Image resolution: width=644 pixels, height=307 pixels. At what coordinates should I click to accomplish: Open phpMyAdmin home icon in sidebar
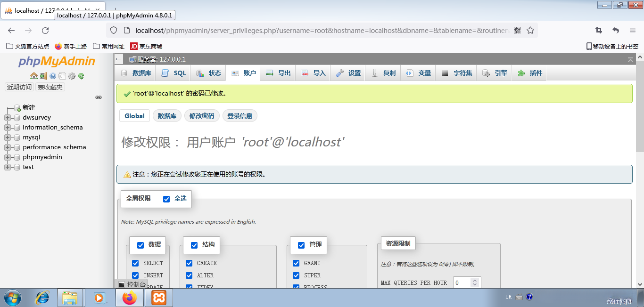34,76
